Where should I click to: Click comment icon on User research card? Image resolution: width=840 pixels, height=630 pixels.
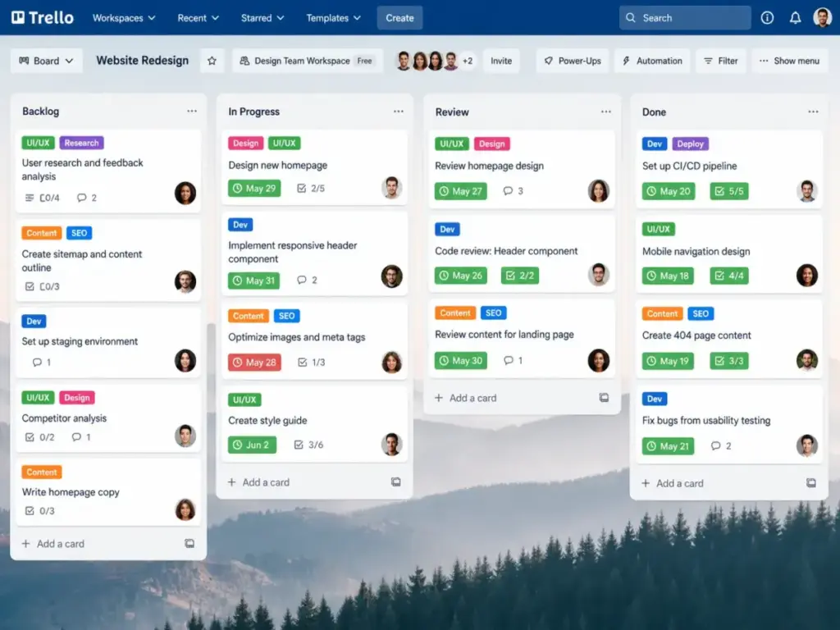click(81, 198)
